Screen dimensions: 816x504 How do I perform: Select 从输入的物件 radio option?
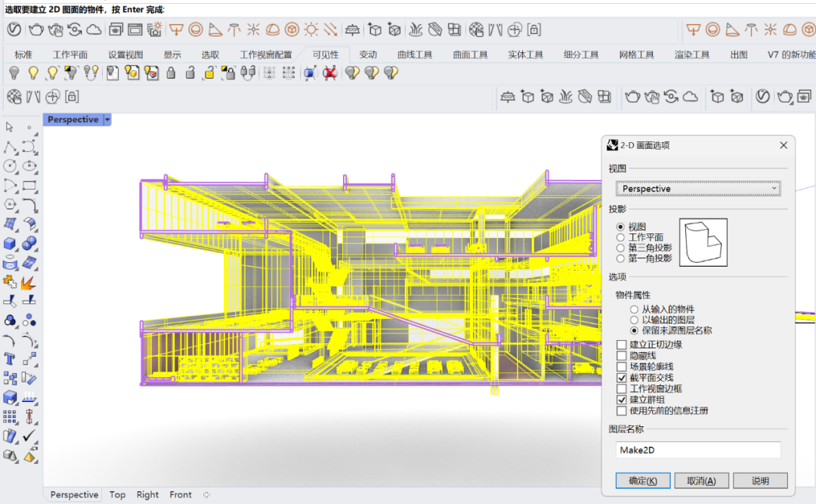(634, 309)
